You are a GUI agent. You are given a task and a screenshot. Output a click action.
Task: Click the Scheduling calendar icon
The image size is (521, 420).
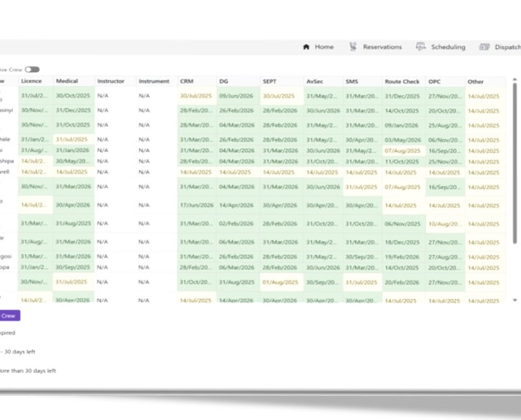421,47
